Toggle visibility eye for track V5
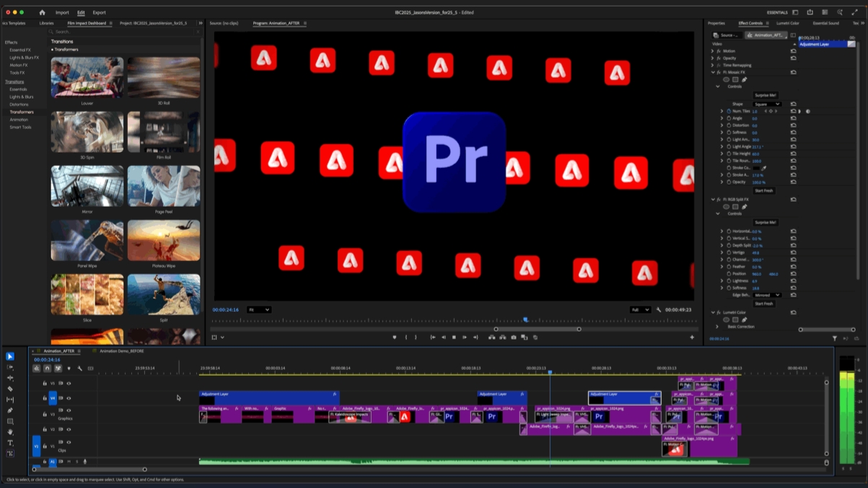The image size is (868, 488). point(69,383)
